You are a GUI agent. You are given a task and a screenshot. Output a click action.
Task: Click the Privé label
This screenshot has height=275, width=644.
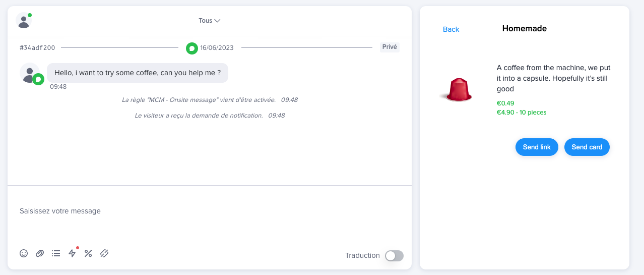pyautogui.click(x=390, y=47)
